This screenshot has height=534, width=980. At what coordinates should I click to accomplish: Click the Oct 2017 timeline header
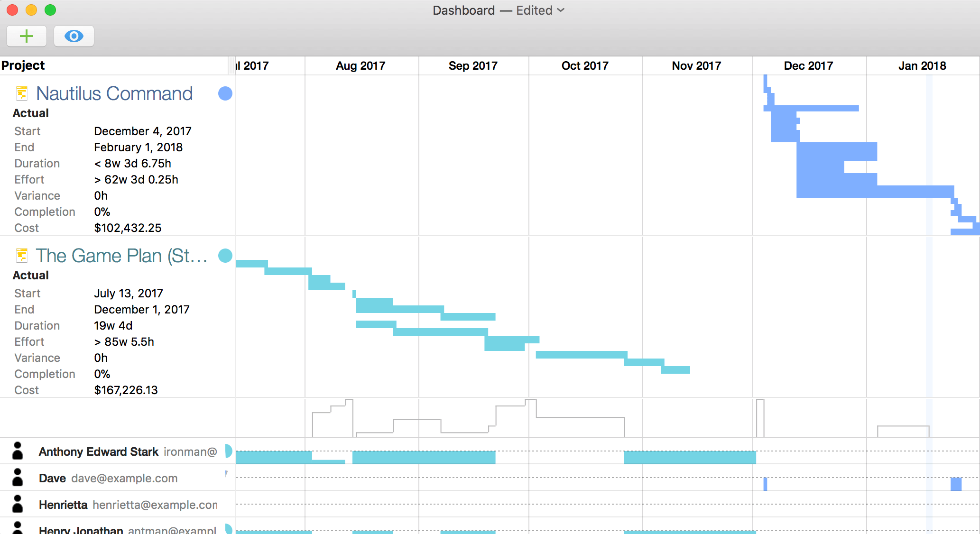(585, 66)
